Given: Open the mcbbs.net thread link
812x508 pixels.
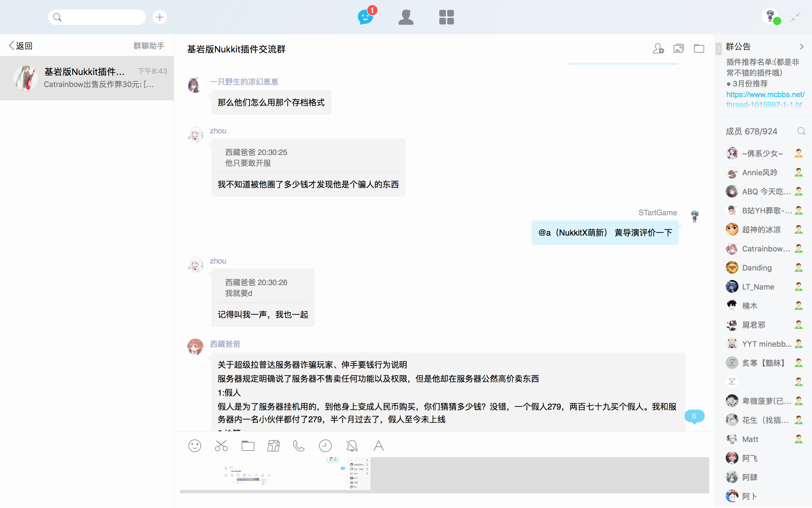Looking at the screenshot, I should point(765,99).
